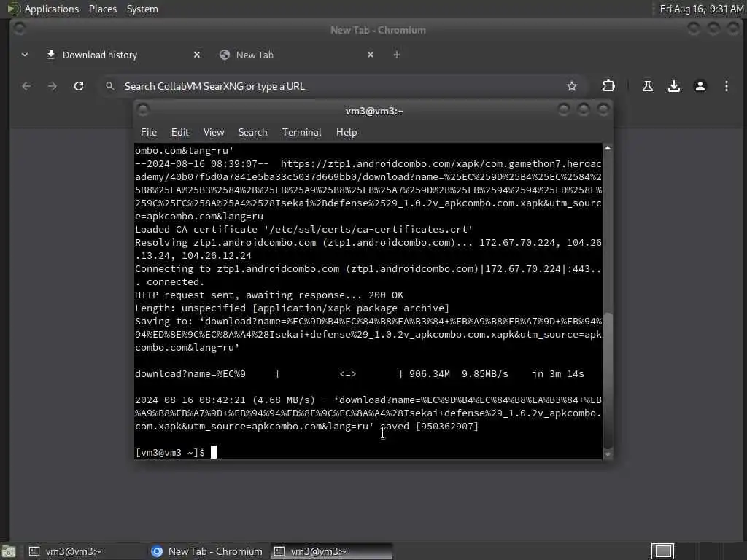Click '[application/xapk-package-archive]' text
Image resolution: width=747 pixels, height=560 pixels.
pyautogui.click(x=351, y=308)
